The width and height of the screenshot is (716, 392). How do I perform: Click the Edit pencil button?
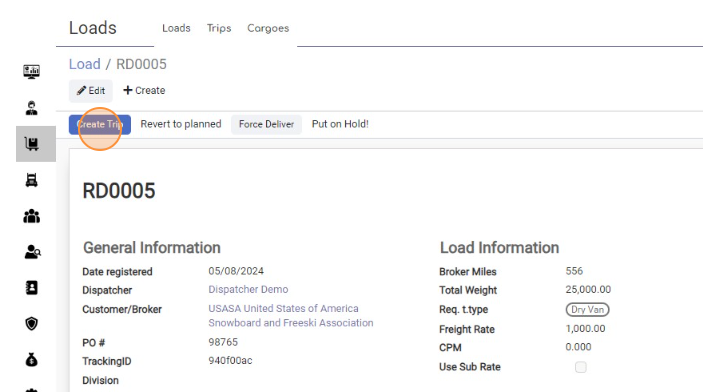pyautogui.click(x=91, y=90)
